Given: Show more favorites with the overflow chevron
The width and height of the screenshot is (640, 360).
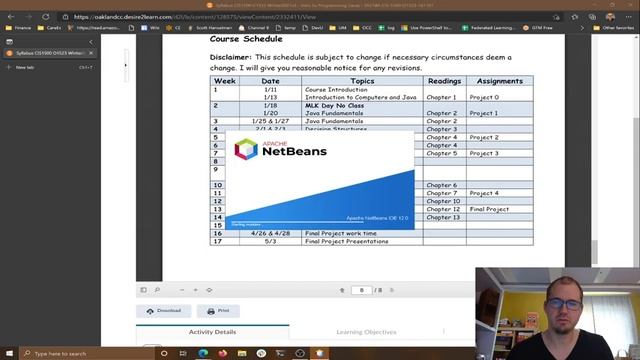Looking at the screenshot, I should (582, 28).
